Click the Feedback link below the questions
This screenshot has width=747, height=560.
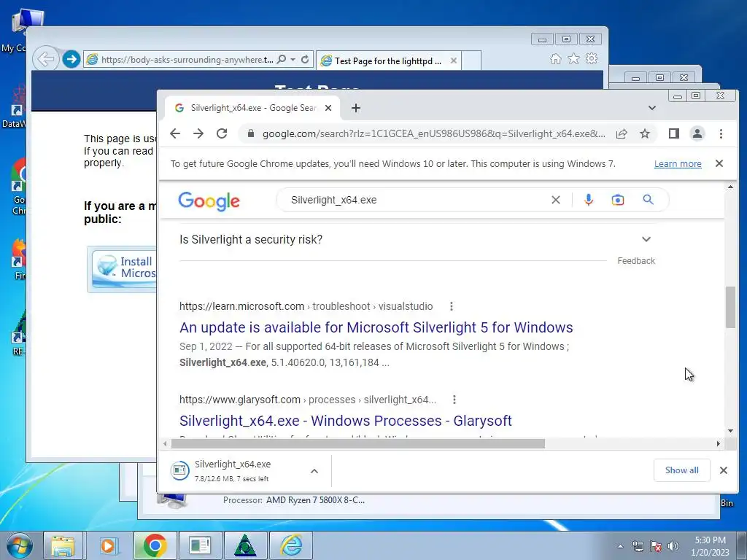click(636, 261)
